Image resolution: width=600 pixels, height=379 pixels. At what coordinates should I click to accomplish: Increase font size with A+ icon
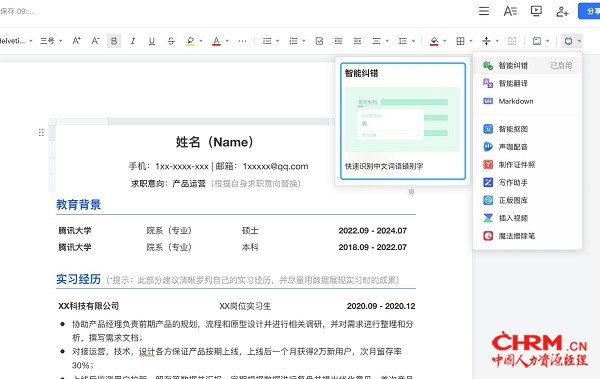77,41
